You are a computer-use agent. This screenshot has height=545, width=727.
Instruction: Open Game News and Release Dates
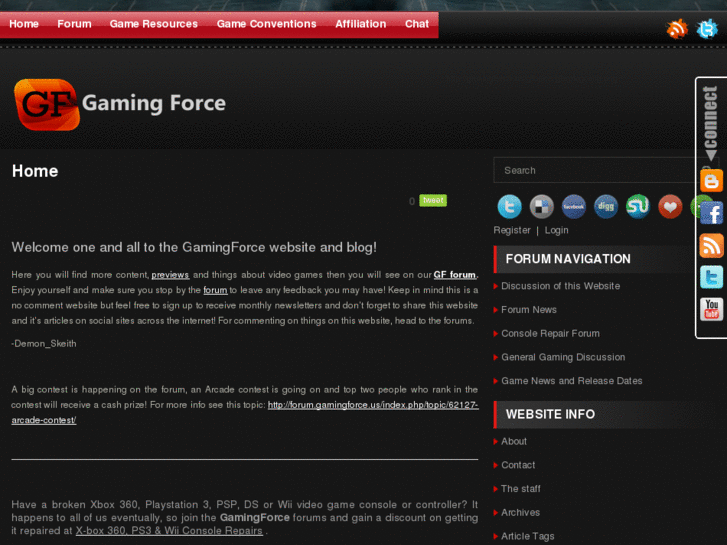click(572, 381)
